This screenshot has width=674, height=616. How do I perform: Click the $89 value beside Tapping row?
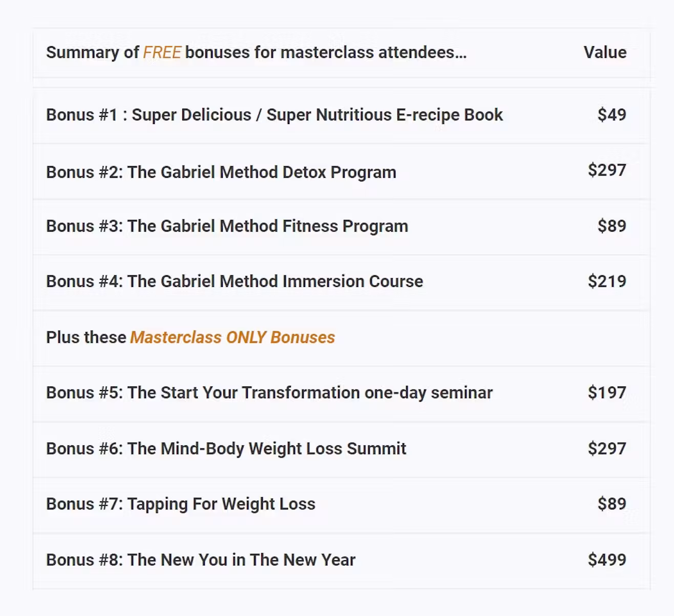click(612, 504)
